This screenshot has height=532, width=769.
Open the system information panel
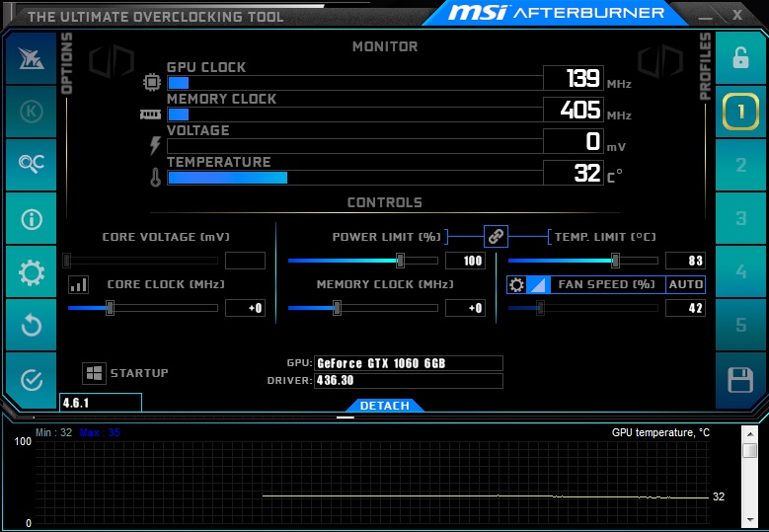[31, 218]
